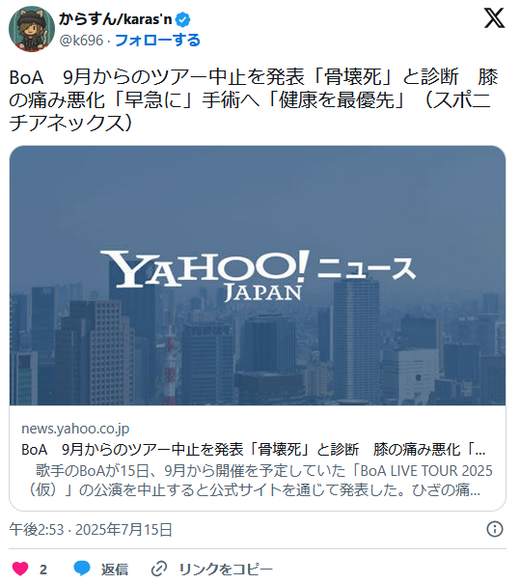
Task: Like the post with heart icon
Action: (20, 569)
